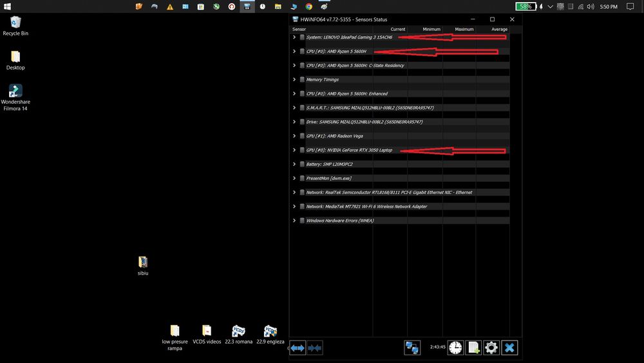Launch the 22.9 engleza VCDS shortcut
644x363 pixels.
(270, 334)
